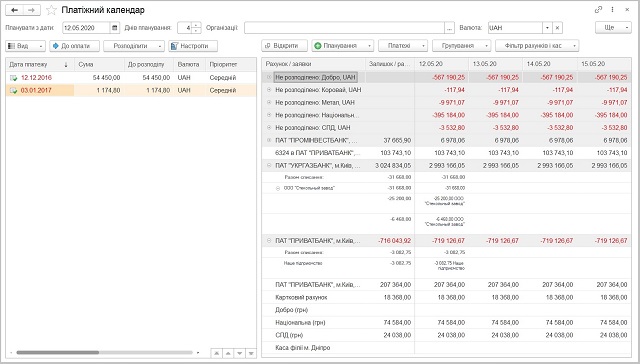Click the 3 024 834,05 balance cell

point(390,165)
